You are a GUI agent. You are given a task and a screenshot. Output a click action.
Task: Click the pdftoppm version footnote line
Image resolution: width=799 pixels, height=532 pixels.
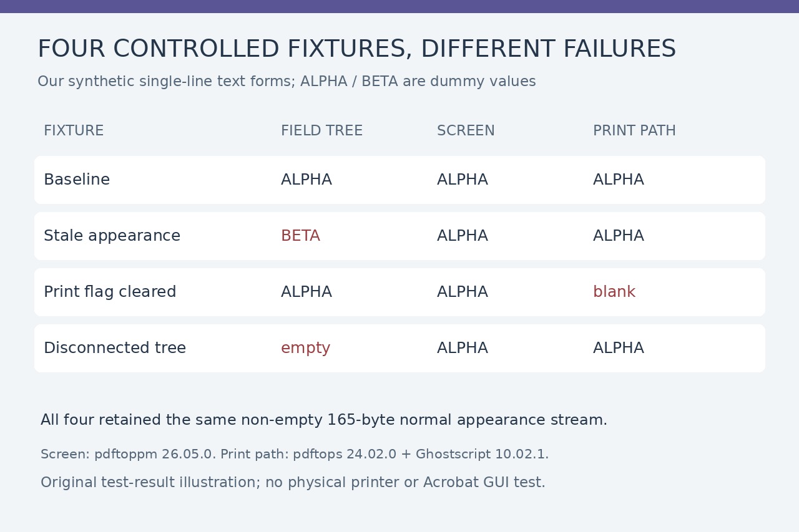[295, 454]
